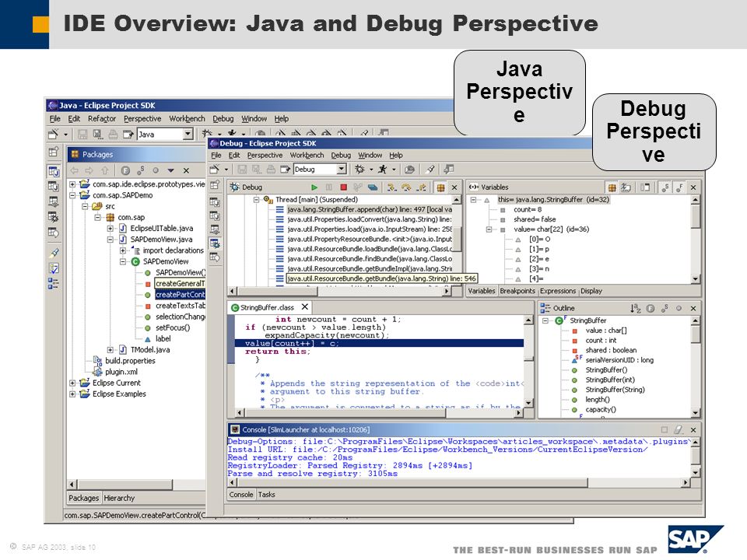Close the Packages view with its X

(x=186, y=170)
